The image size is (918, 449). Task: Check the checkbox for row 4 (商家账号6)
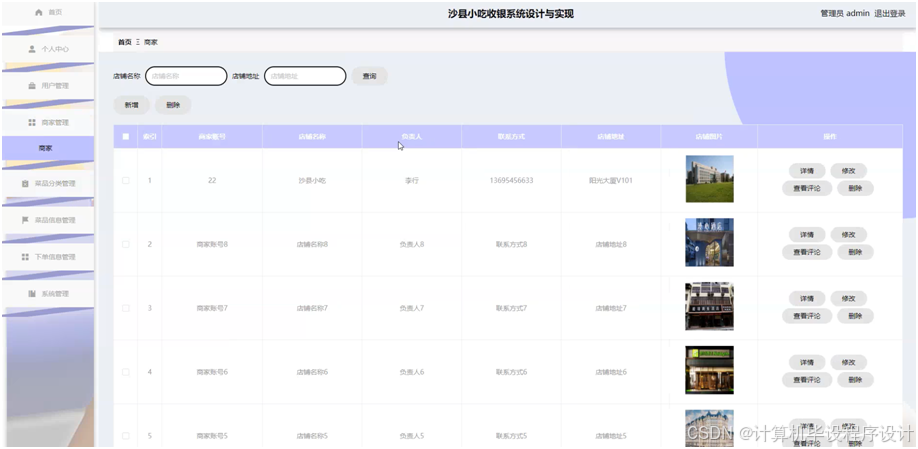tap(125, 372)
